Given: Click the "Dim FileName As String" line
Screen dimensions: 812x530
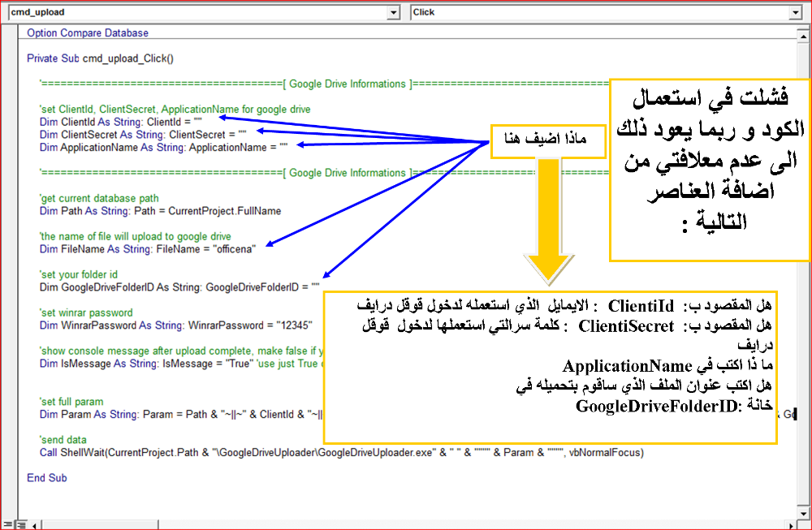Looking at the screenshot, I should pyautogui.click(x=148, y=249).
